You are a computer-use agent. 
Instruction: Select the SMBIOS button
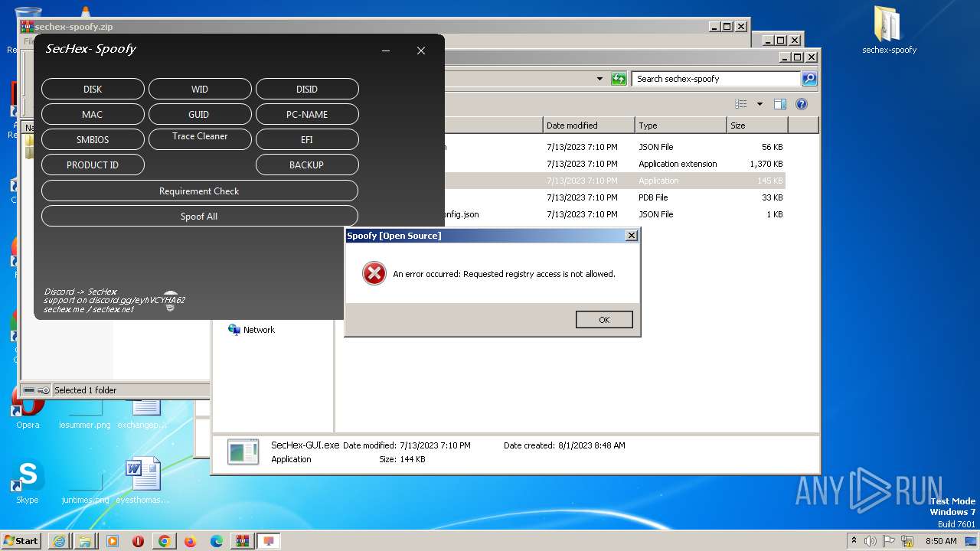pos(93,139)
